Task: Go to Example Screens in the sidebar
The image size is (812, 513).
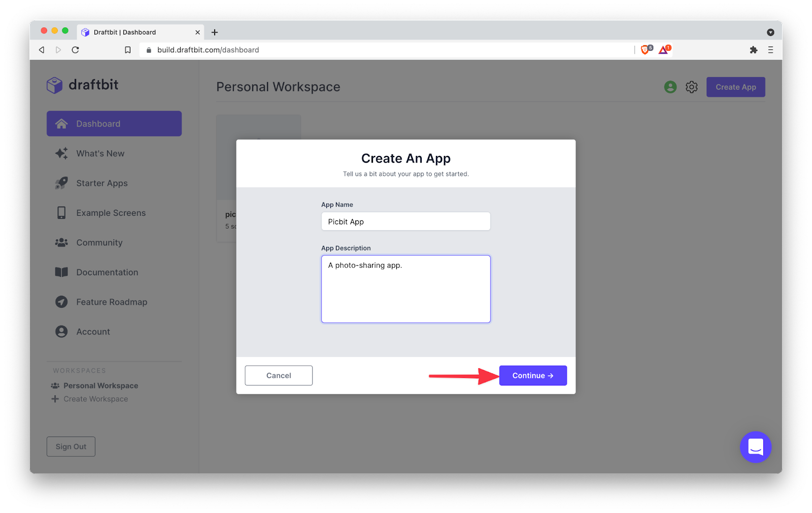Action: 111,213
